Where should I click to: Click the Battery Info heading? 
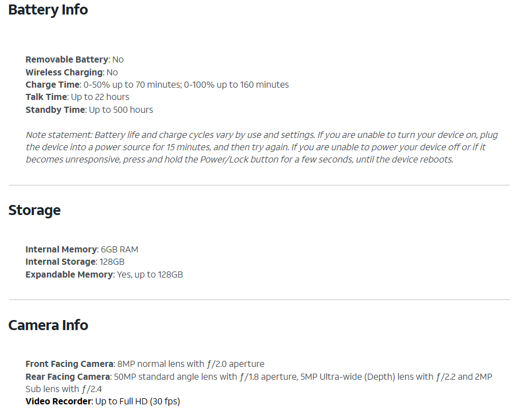[48, 9]
